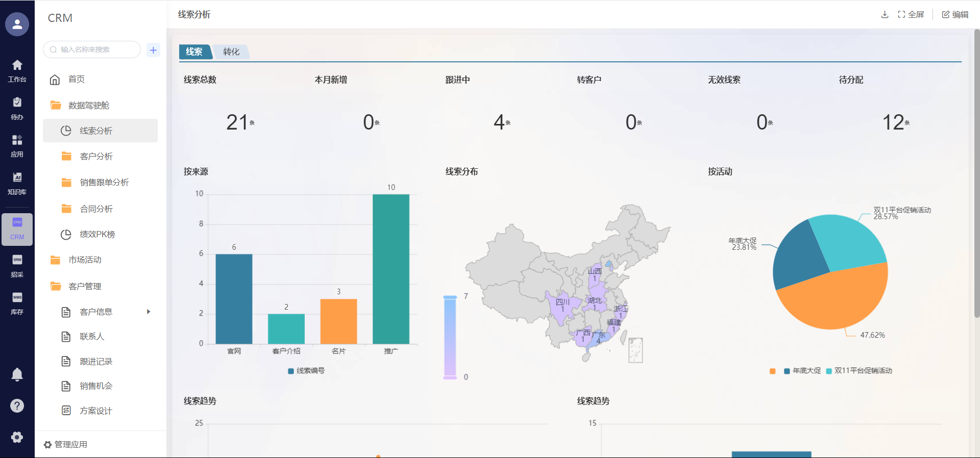The height and width of the screenshot is (458, 980).
Task: Open the help question mark icon
Action: tap(17, 406)
